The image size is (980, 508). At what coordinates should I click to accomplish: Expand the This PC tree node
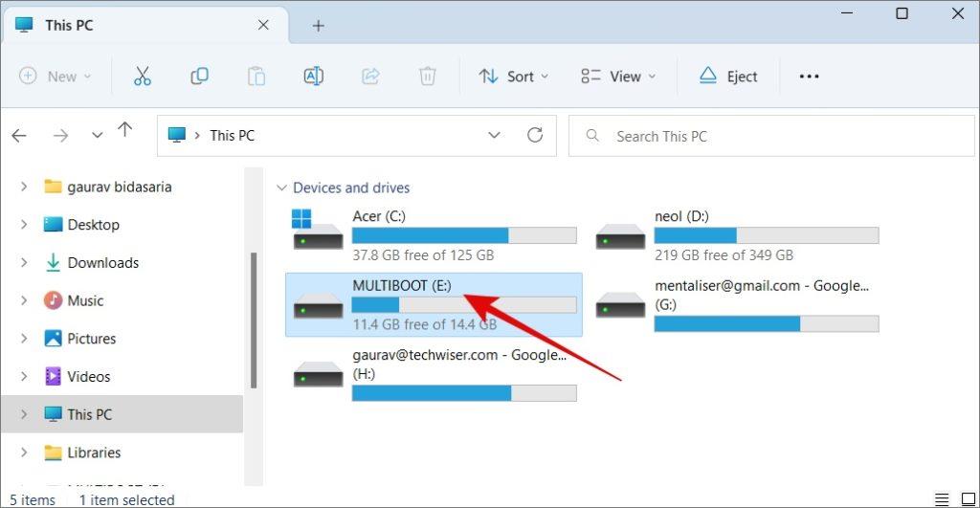[24, 414]
